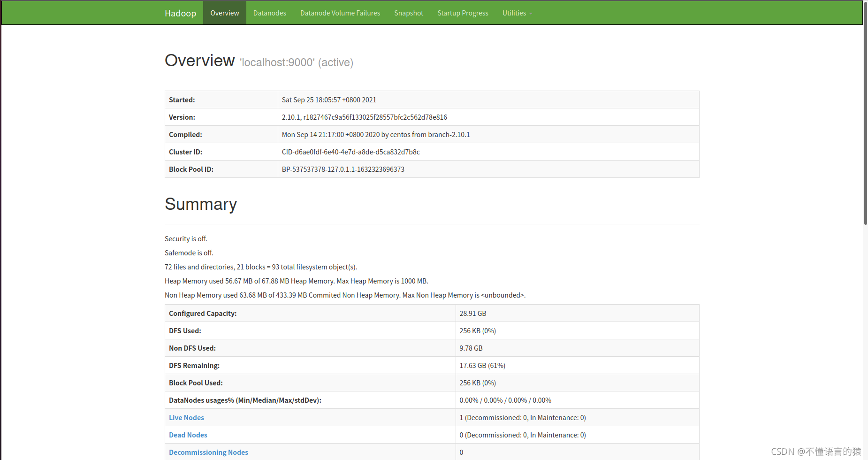Click Live Nodes count '1 (Decommissioned: 0...'
868x460 pixels.
522,418
